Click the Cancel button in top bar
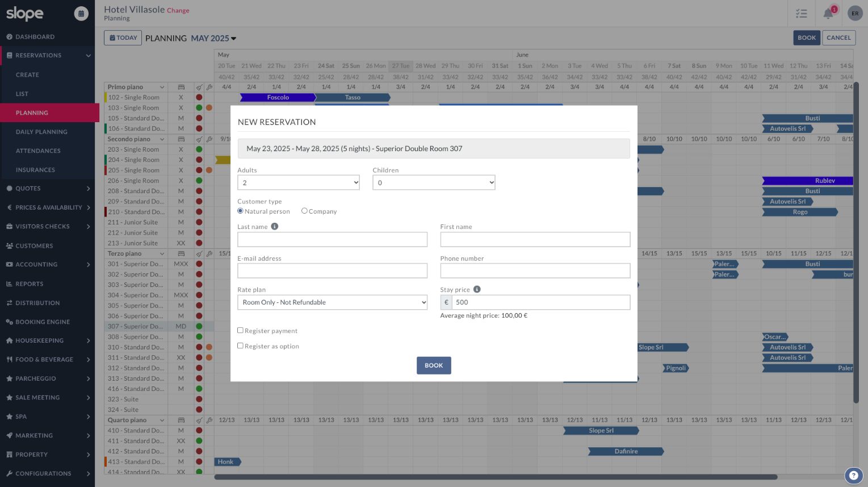The height and width of the screenshot is (487, 868). tap(838, 38)
